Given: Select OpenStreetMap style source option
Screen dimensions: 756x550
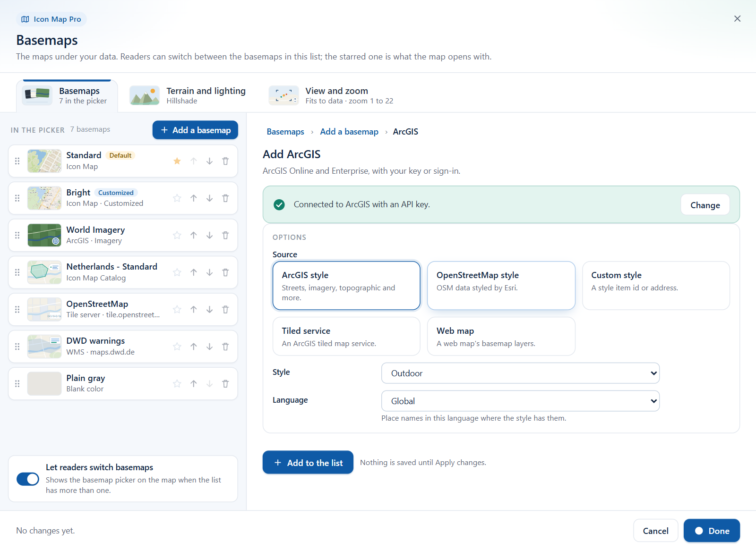Looking at the screenshot, I should click(x=501, y=286).
